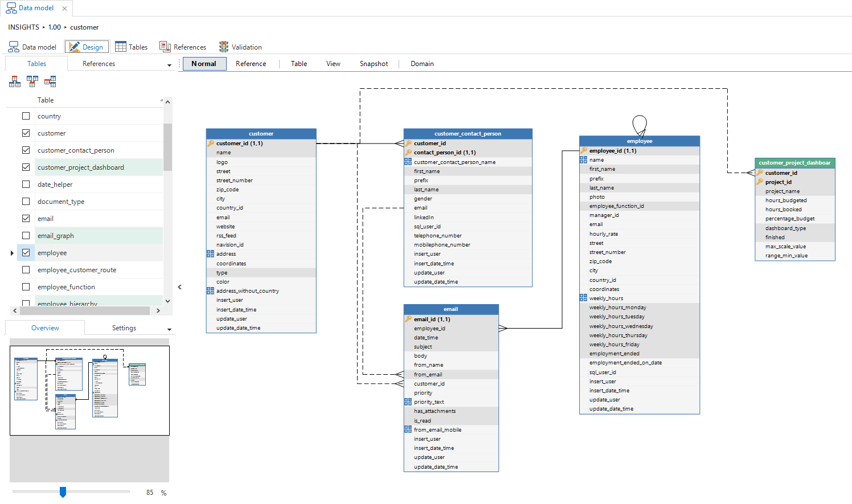Click the primary key icon beside employee_id
Screen dimensions: 852x504
[x=584, y=151]
